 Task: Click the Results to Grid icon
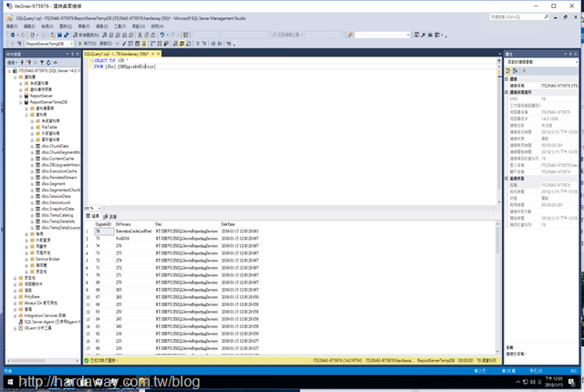[182, 44]
